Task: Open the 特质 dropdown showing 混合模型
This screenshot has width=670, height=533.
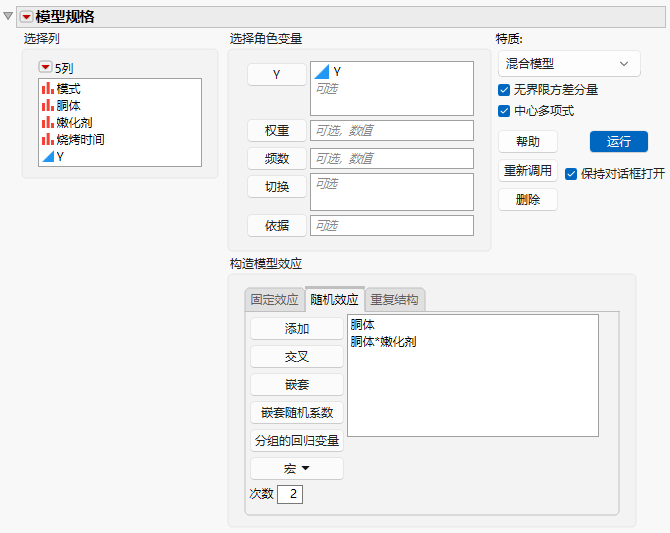Action: (569, 64)
